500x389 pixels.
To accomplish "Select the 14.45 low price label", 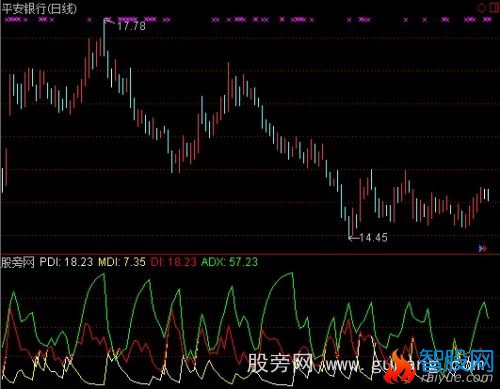I will 374,238.
